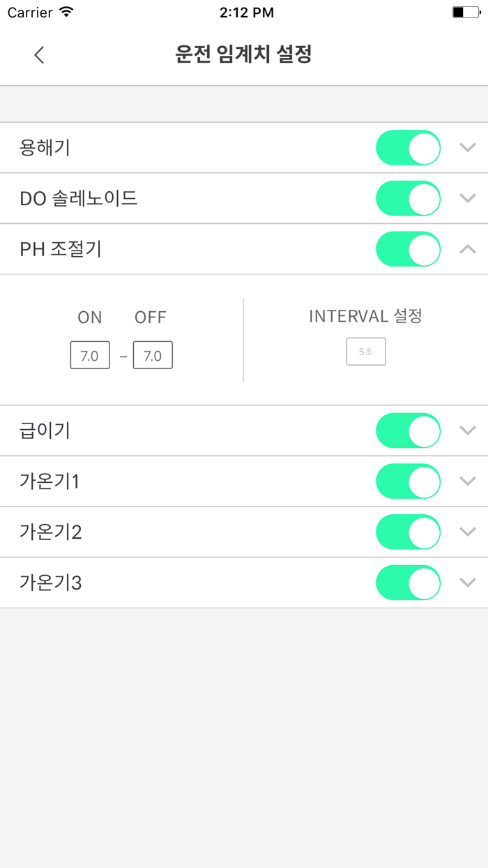
Task: Expand the 용해기 section
Action: 467,147
